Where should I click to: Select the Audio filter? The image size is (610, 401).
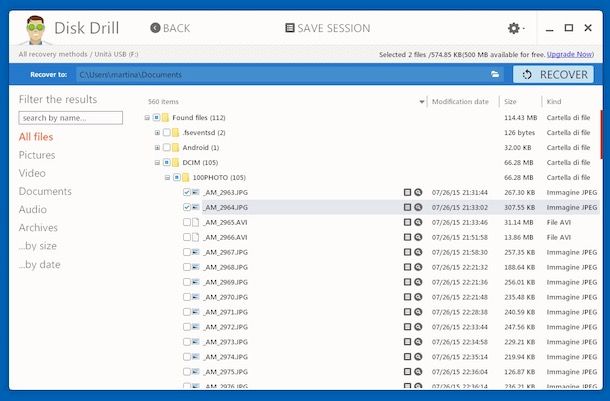tap(33, 210)
